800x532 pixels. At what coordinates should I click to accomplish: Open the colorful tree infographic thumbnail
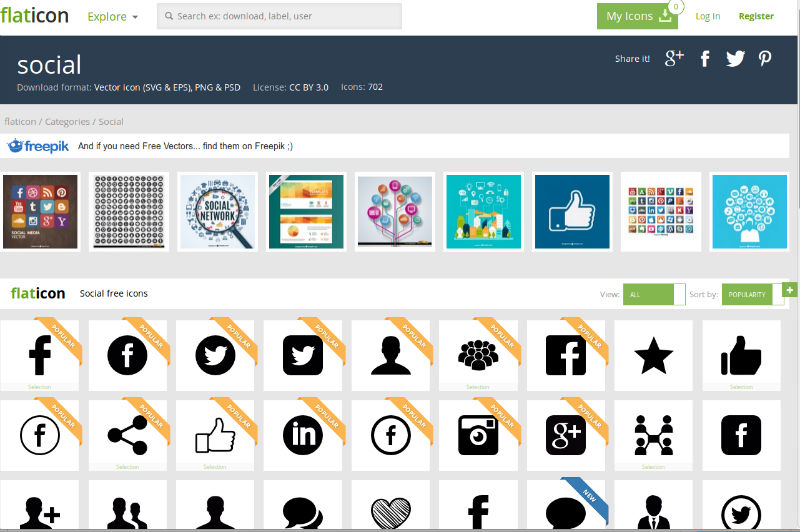point(394,212)
